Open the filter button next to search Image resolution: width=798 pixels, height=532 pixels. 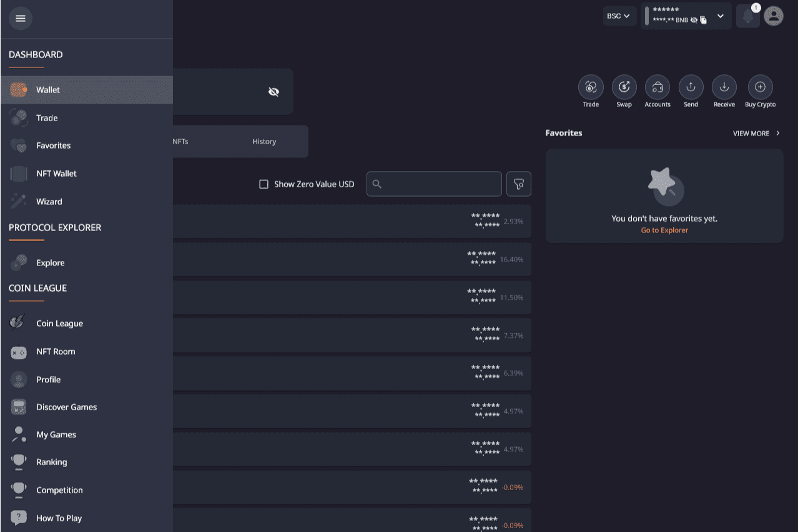(518, 184)
